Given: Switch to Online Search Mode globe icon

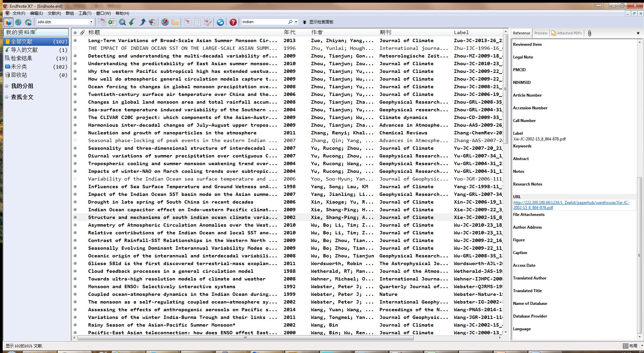Looking at the screenshot, I should pyautogui.click(x=18, y=22).
